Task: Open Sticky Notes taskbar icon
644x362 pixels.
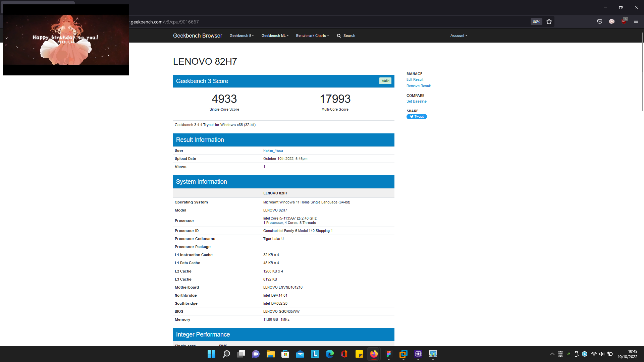Action: click(x=359, y=354)
